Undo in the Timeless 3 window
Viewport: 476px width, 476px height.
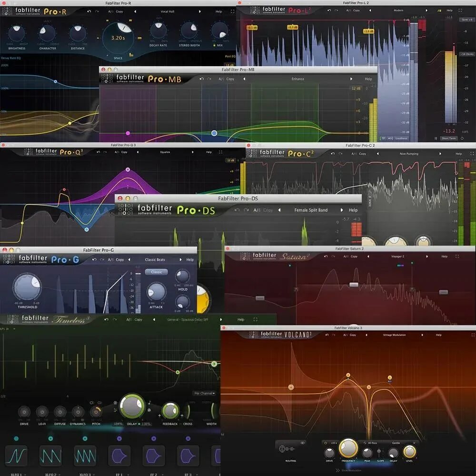point(106,320)
